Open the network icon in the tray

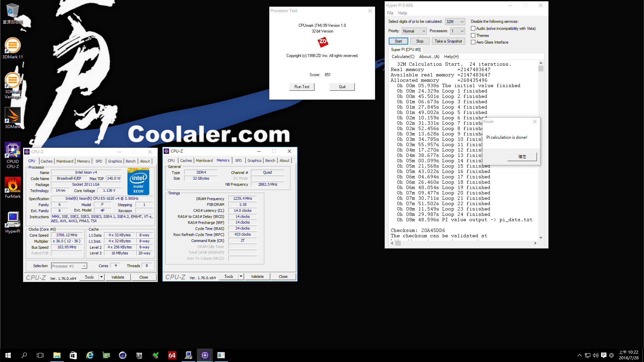pos(587,355)
